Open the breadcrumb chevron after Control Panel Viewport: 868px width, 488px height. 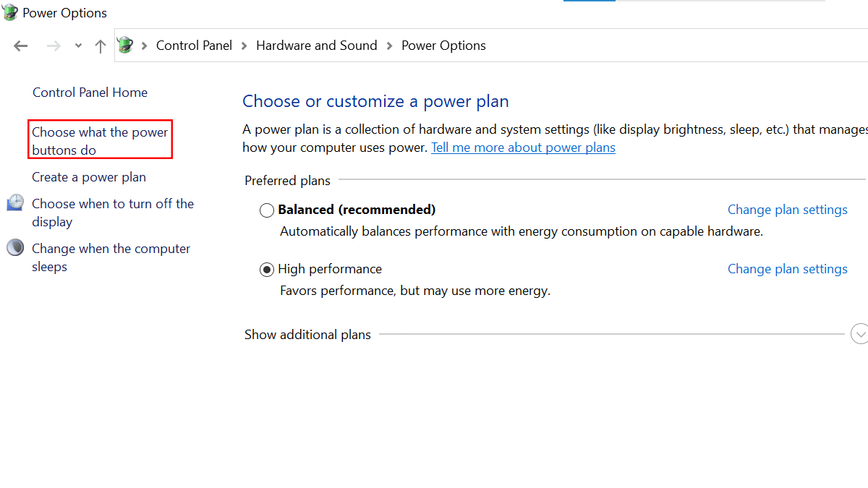coord(244,46)
